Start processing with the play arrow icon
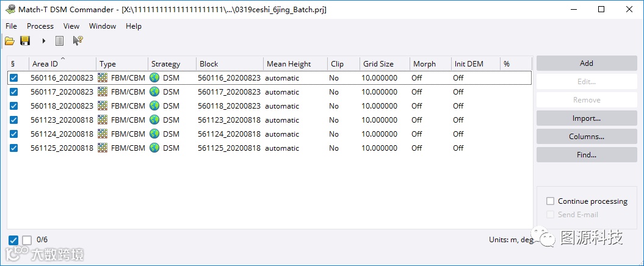 coord(43,41)
